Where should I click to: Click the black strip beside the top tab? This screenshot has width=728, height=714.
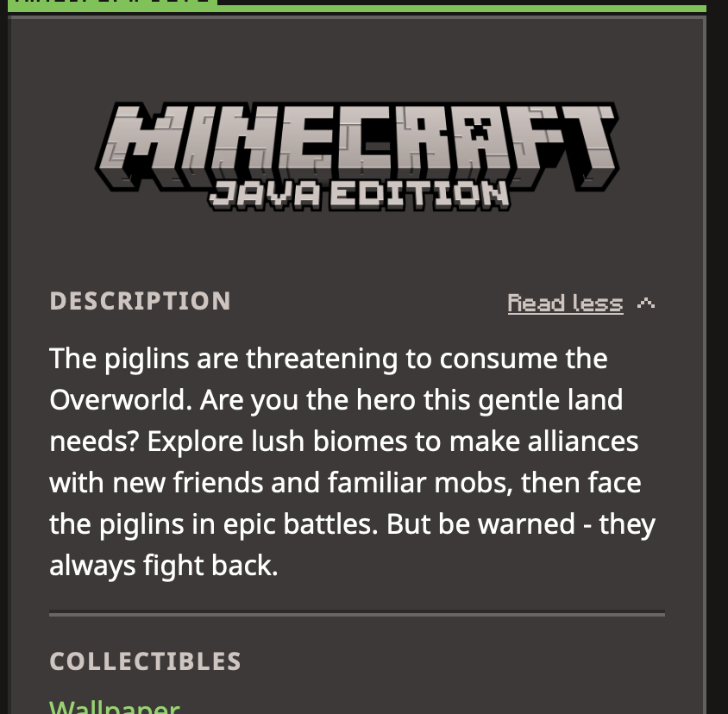click(x=461, y=3)
